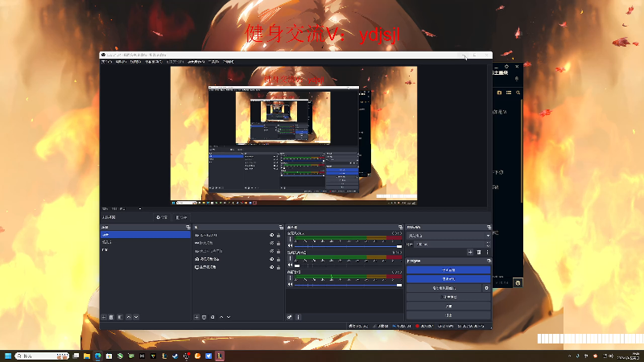
Task: Open virtual camera settings gear in Controls
Action: [487, 288]
